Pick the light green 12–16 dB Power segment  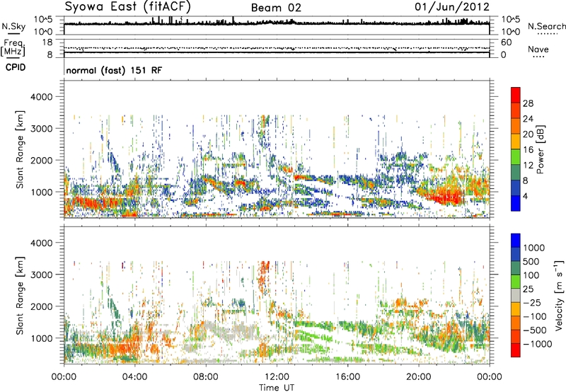516,157
